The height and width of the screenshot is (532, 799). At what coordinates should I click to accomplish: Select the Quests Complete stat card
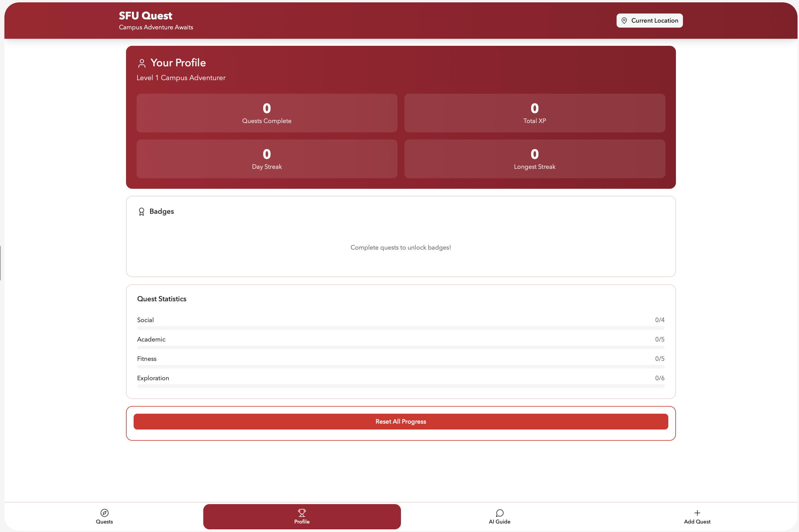[x=267, y=113]
